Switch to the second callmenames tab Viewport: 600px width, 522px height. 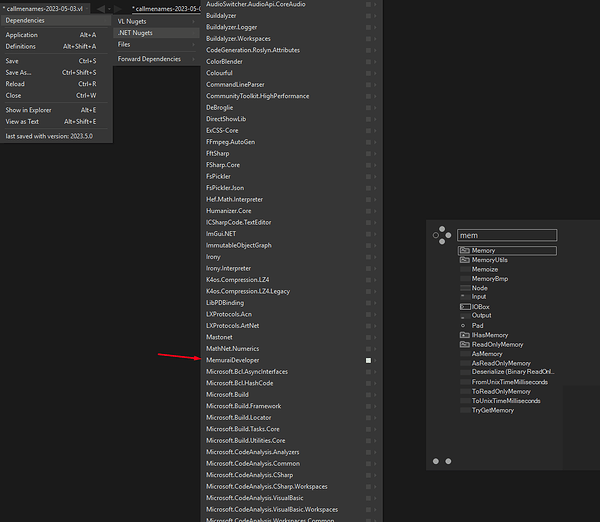click(166, 8)
